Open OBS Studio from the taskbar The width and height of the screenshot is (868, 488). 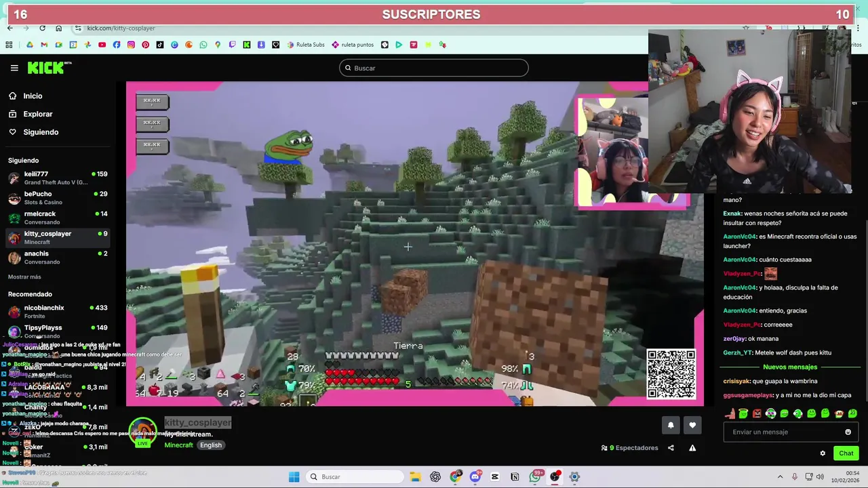point(555,476)
